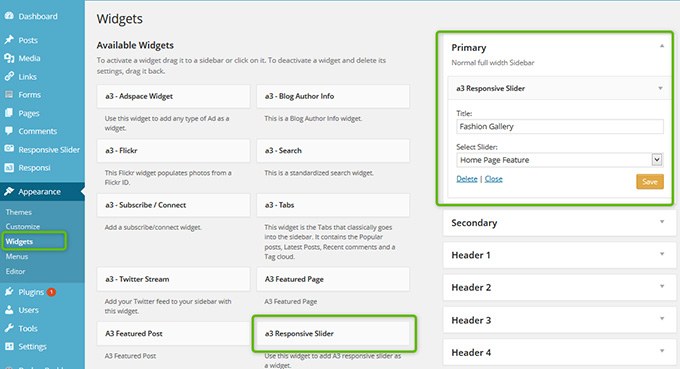This screenshot has width=680, height=369.
Task: Click the Settings sliders icon
Action: click(9, 346)
